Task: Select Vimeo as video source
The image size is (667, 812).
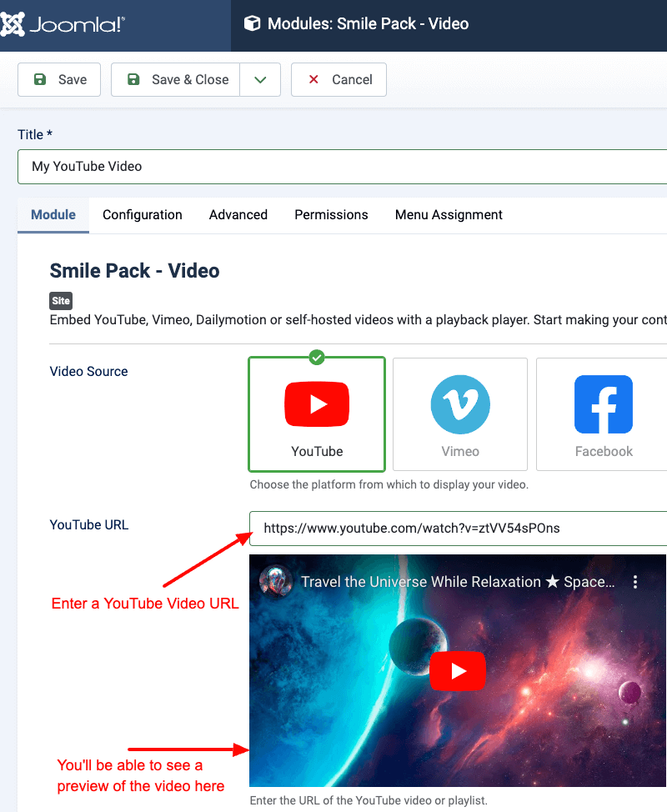Action: point(460,414)
